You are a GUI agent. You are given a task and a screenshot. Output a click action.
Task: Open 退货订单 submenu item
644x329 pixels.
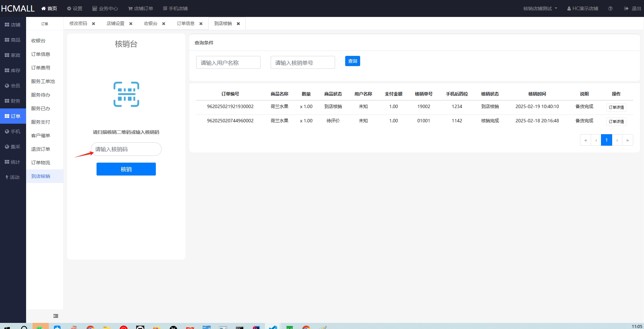coord(45,149)
